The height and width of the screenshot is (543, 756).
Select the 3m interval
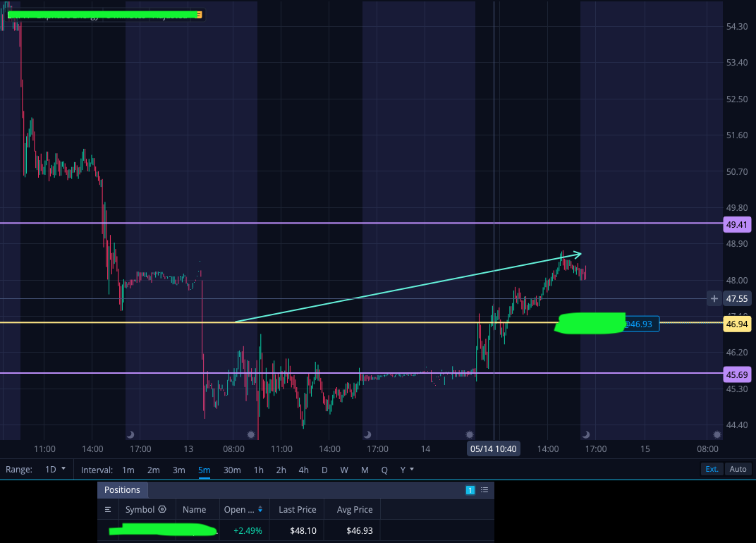(179, 470)
